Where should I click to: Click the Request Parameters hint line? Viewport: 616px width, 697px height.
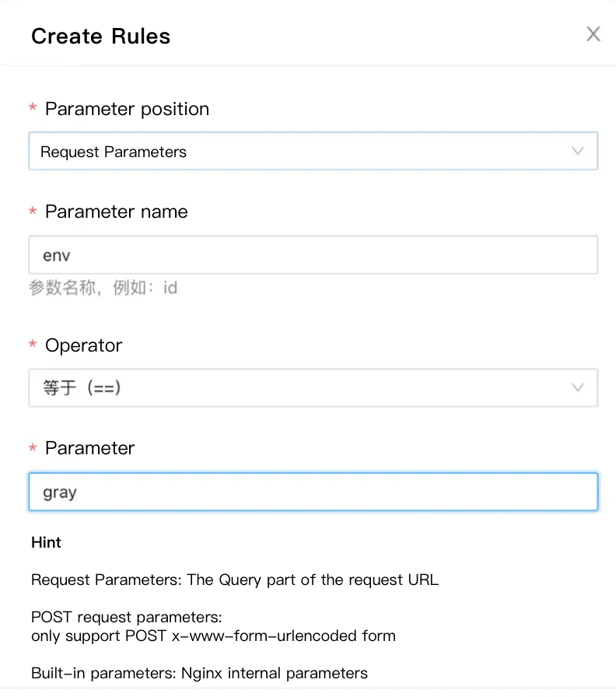click(234, 580)
